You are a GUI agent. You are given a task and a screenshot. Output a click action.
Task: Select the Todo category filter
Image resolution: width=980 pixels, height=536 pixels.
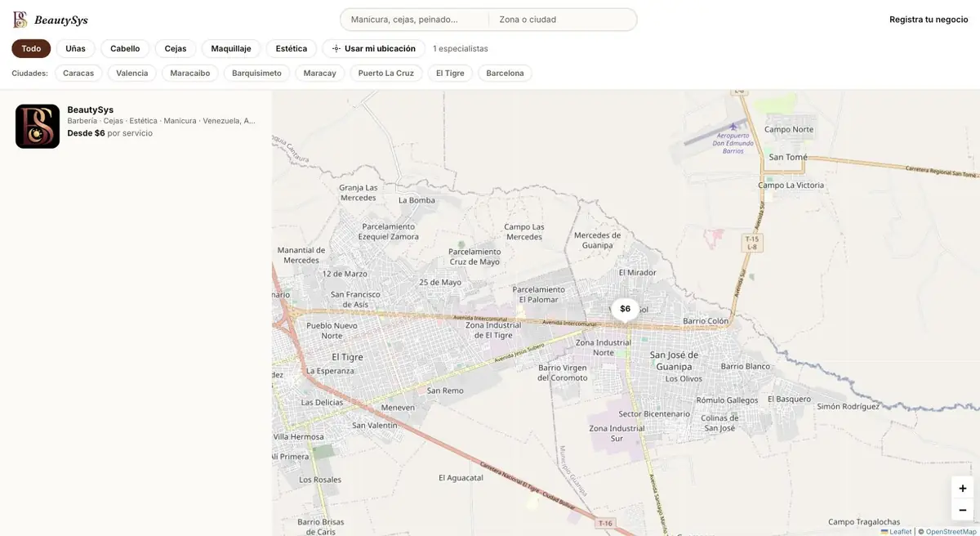pos(31,48)
